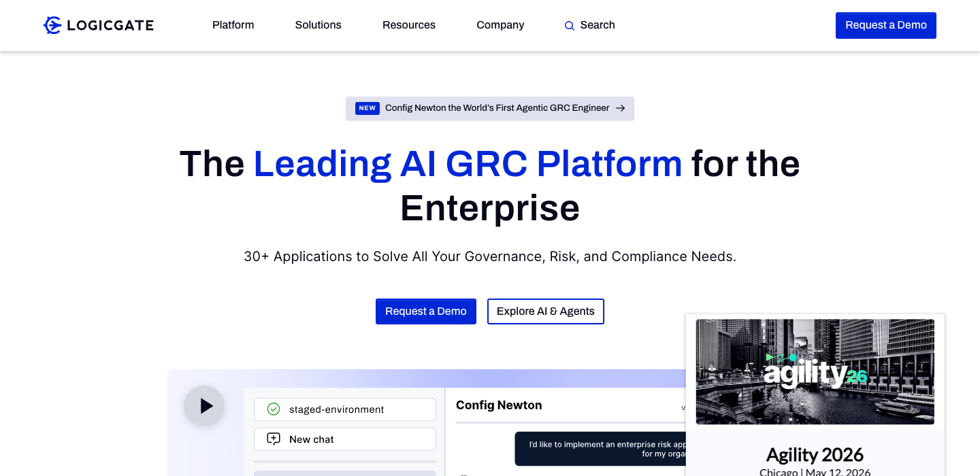Click the LogicGate logo
Viewport: 980px width, 476px height.
pyautogui.click(x=99, y=25)
